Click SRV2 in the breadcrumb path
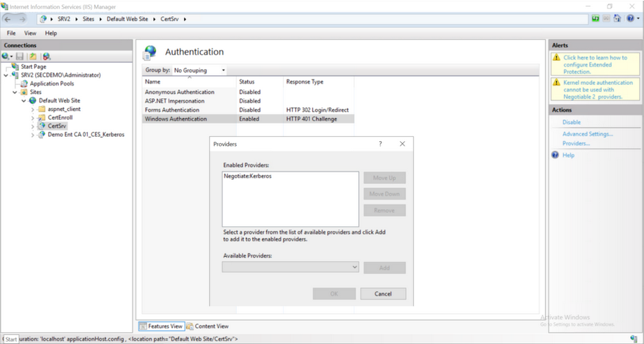 pyautogui.click(x=64, y=19)
